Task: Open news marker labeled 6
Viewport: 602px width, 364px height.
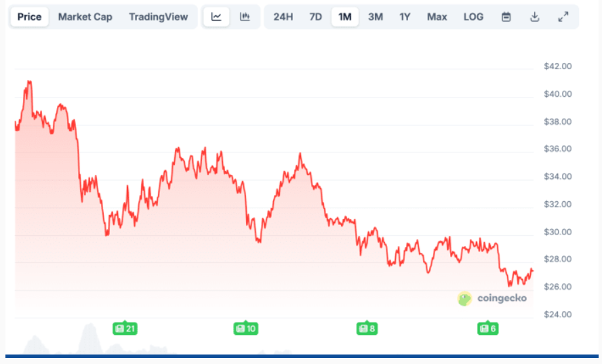Action: coord(487,329)
